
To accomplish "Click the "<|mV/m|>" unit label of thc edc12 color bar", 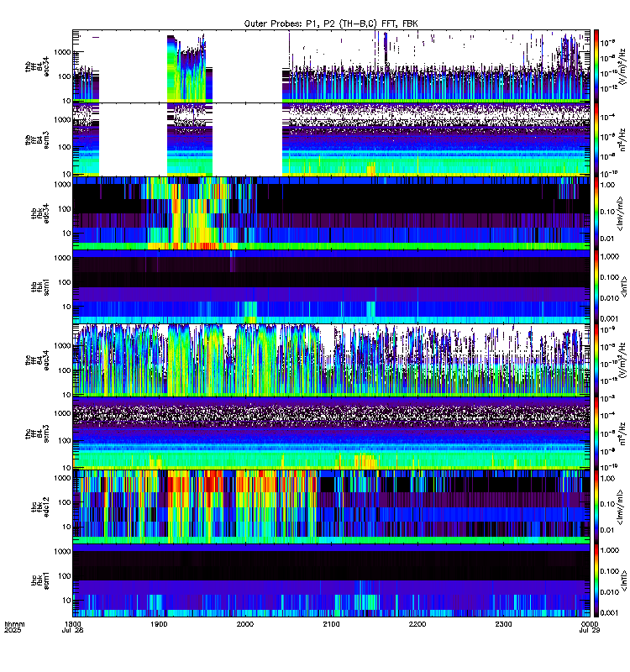I will pos(620,508).
